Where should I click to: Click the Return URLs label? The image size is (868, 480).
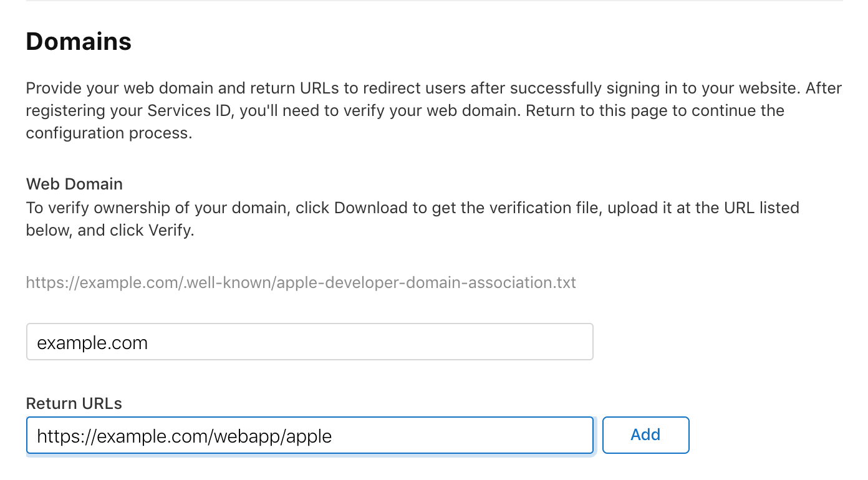[73, 403]
